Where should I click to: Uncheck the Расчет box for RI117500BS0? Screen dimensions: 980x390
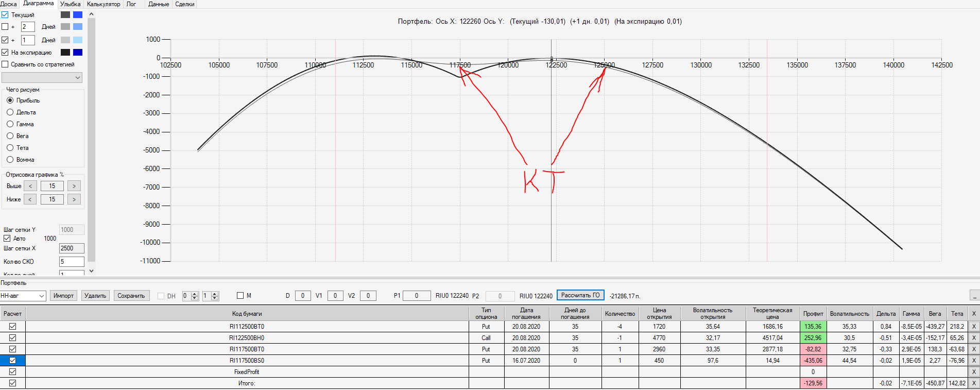point(13,361)
